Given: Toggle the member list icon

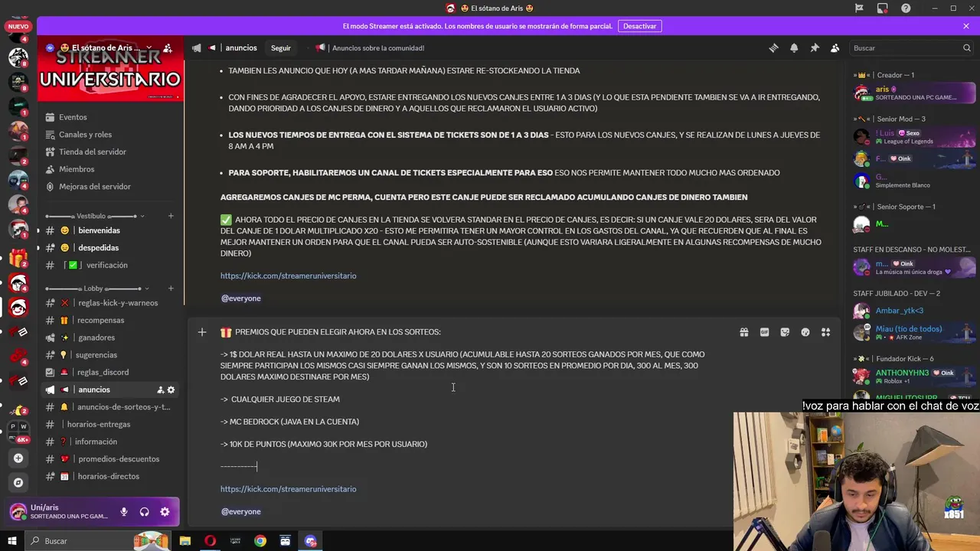Looking at the screenshot, I should (x=835, y=47).
